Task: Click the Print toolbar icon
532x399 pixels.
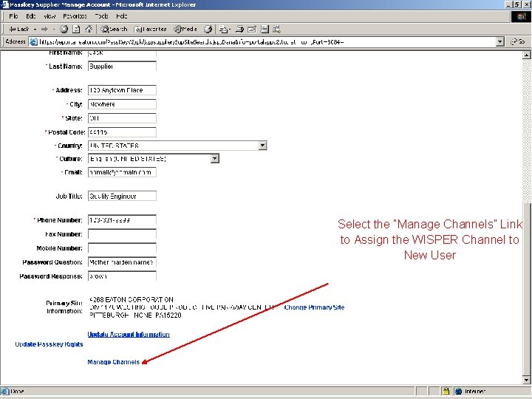Action: (x=239, y=29)
